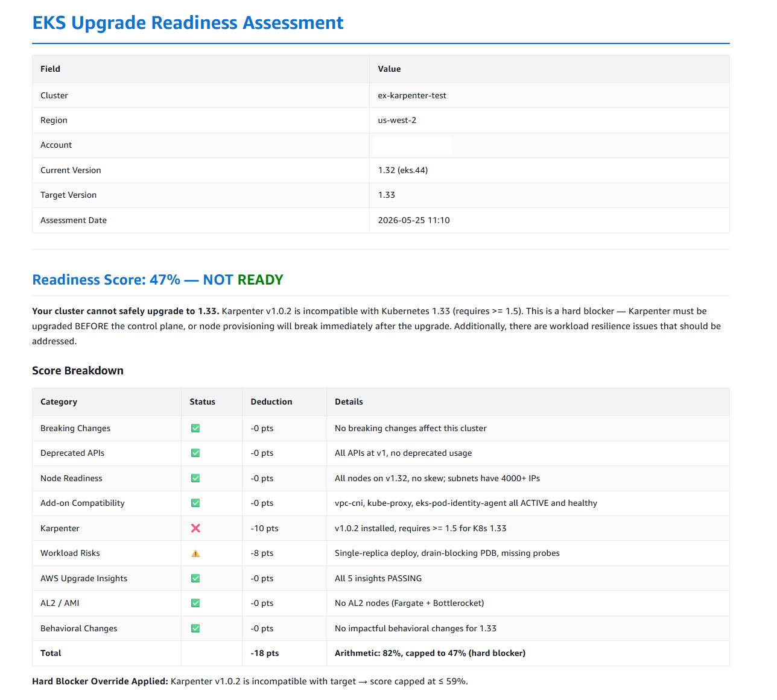Viewport: 777px width, 700px height.
Task: Select details 'Single-replica deploy, drain-blocking PDB, missing probes'
Action: tap(447, 553)
